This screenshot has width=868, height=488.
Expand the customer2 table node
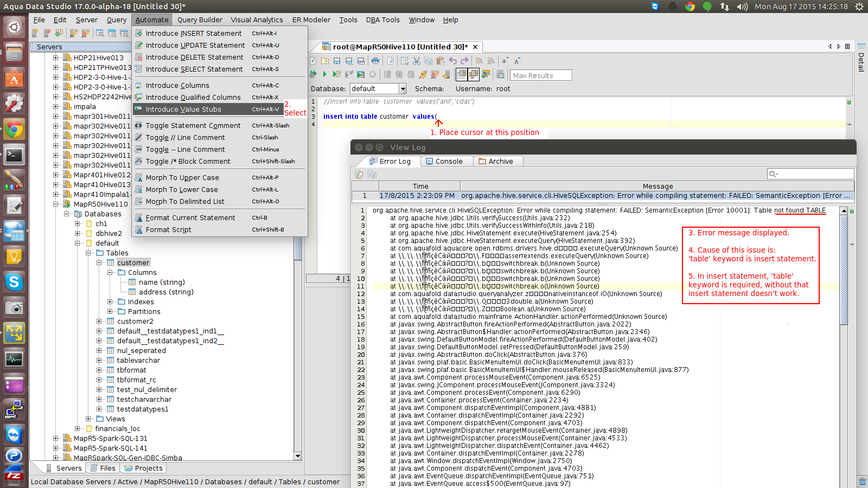click(x=99, y=322)
